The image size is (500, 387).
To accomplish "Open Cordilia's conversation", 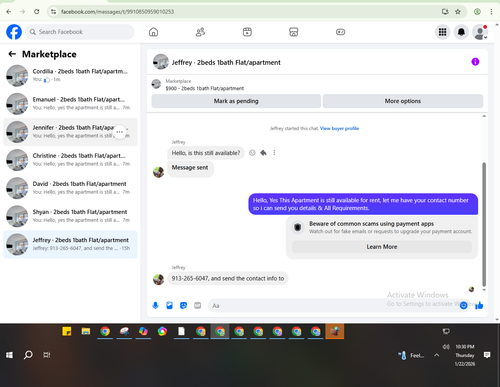I will click(70, 75).
